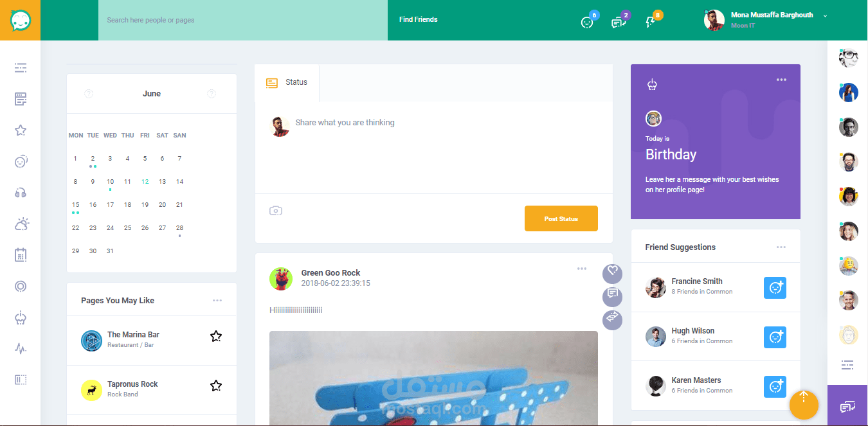Click the share icon beside post

(x=612, y=320)
